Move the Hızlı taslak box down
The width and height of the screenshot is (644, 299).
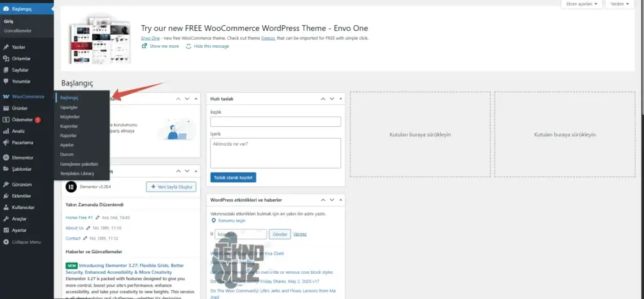pyautogui.click(x=332, y=99)
